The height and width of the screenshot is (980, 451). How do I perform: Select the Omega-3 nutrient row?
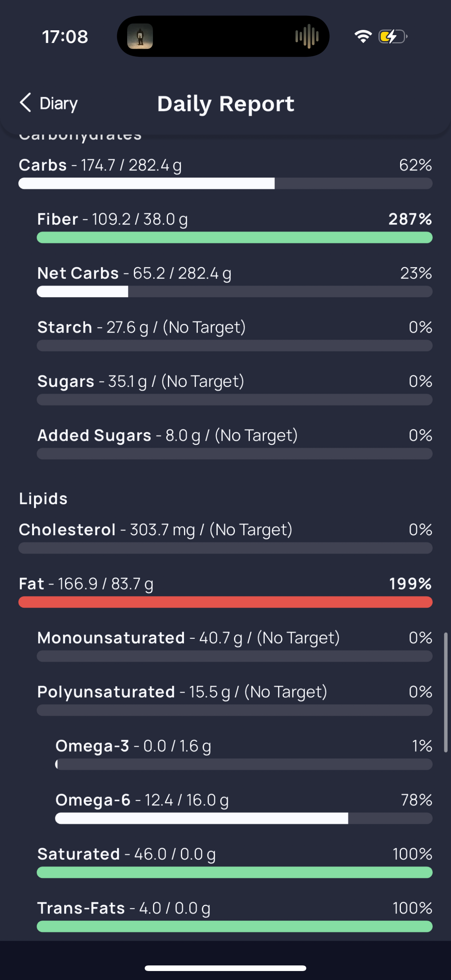point(243,753)
